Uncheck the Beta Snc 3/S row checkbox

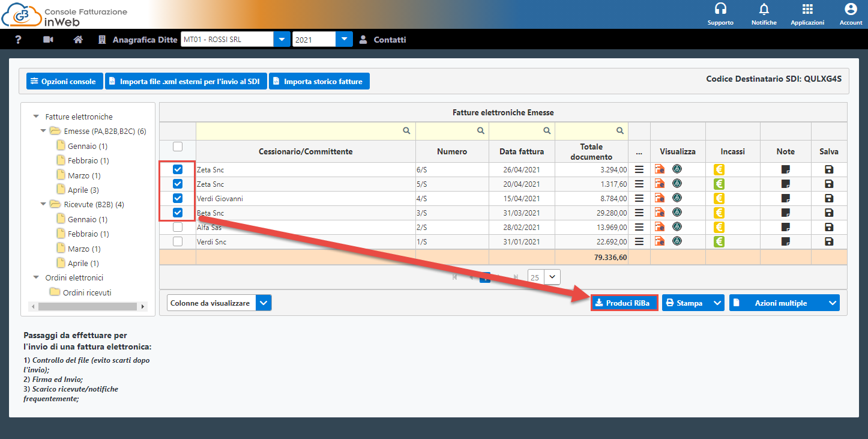[178, 213]
